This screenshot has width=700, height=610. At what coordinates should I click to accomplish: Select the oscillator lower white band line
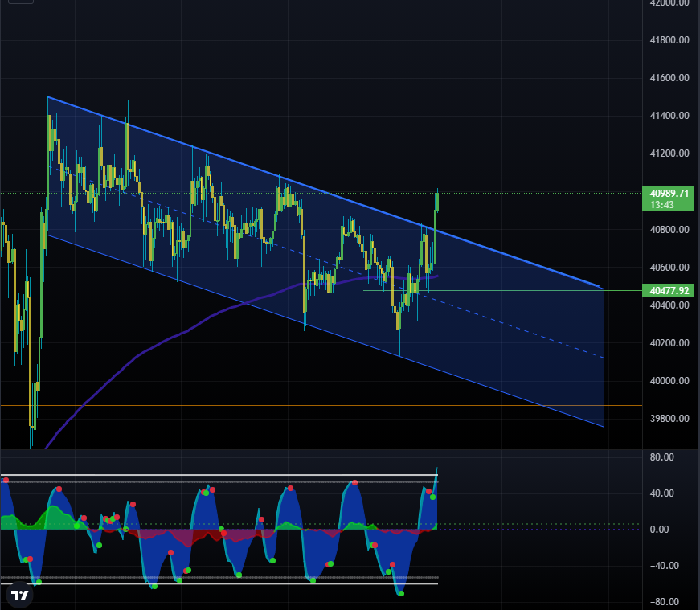(219, 583)
